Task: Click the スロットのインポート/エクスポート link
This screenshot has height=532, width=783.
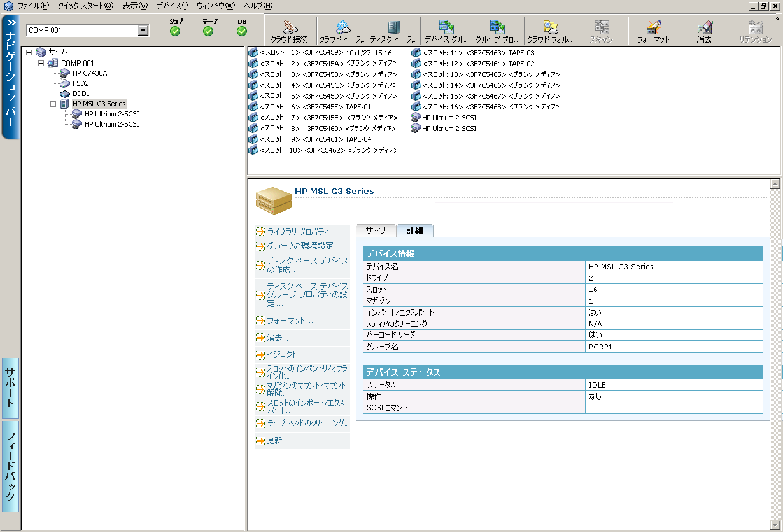Action: (307, 407)
